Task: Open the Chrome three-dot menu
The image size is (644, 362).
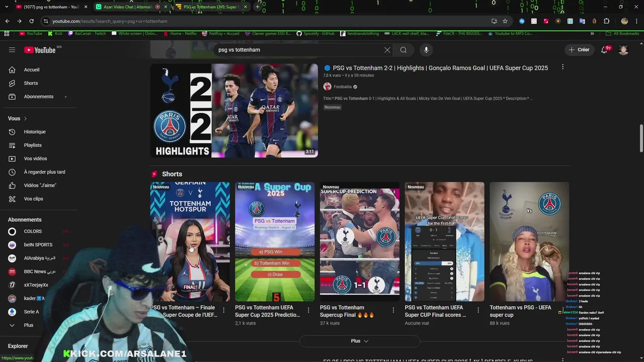Action: click(637, 21)
